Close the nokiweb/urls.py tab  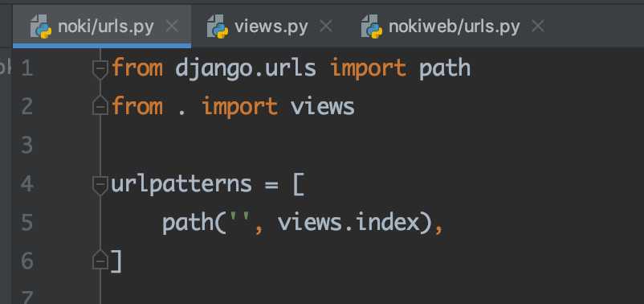click(538, 27)
